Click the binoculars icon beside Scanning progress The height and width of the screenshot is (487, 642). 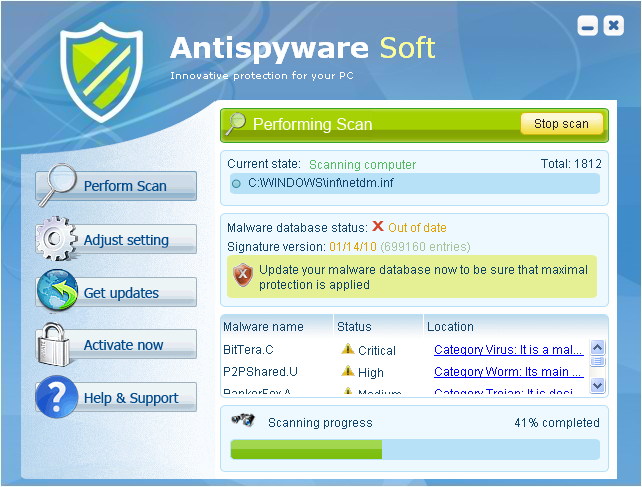tap(243, 420)
